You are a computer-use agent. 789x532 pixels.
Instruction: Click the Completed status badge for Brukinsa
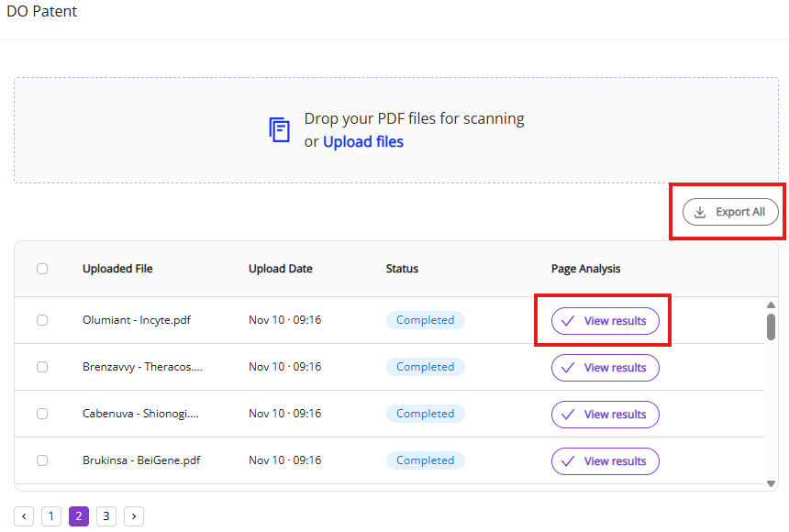[x=425, y=460]
